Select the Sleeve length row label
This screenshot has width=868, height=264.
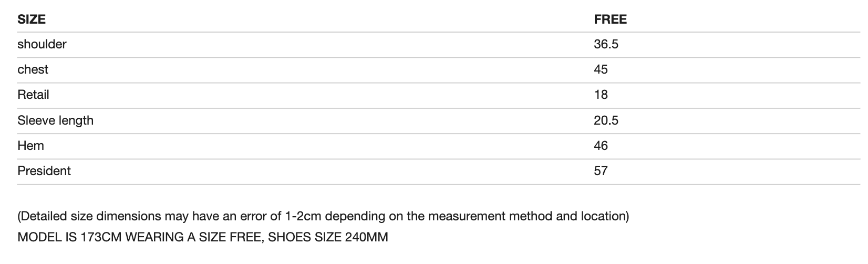point(55,120)
